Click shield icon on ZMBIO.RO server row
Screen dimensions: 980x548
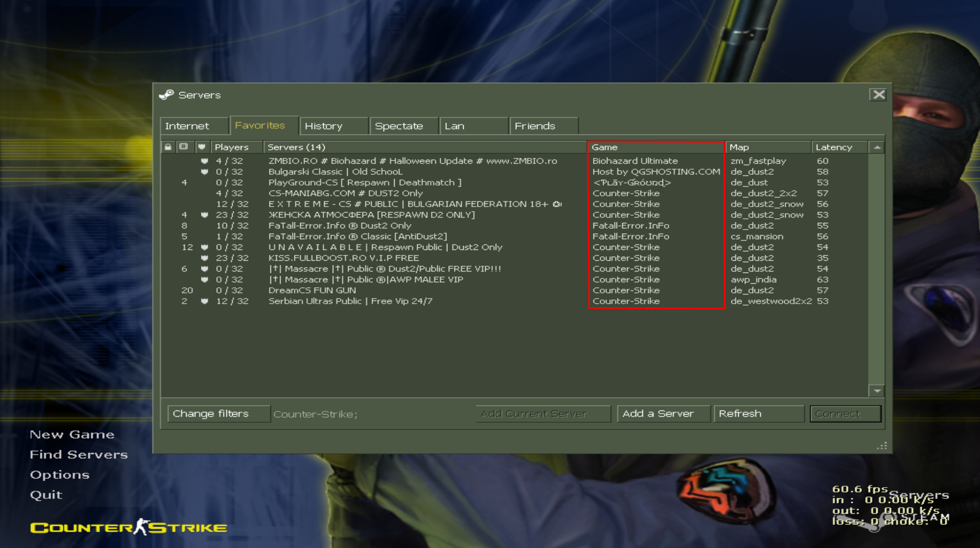pos(204,161)
